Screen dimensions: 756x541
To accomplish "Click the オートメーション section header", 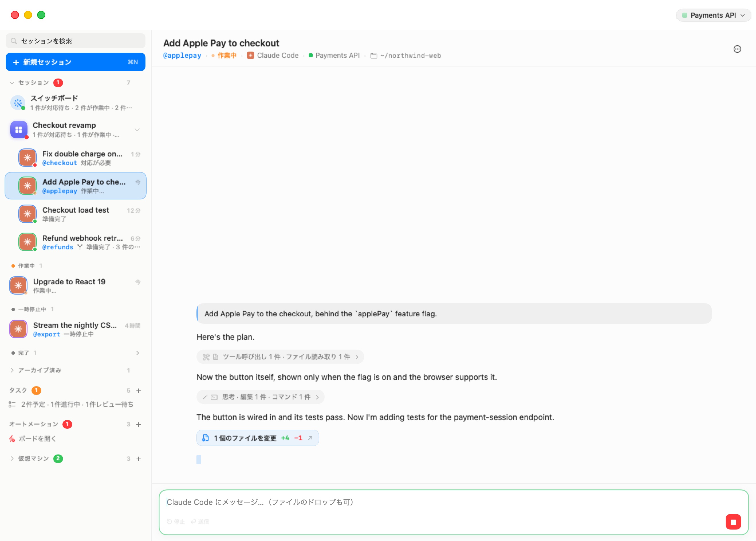I will coord(34,424).
